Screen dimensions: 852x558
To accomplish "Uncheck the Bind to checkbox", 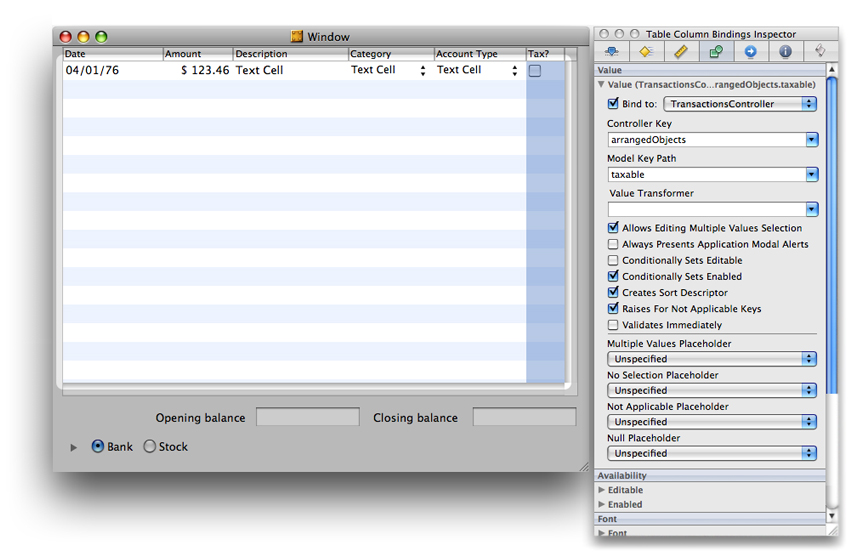I will pyautogui.click(x=613, y=104).
